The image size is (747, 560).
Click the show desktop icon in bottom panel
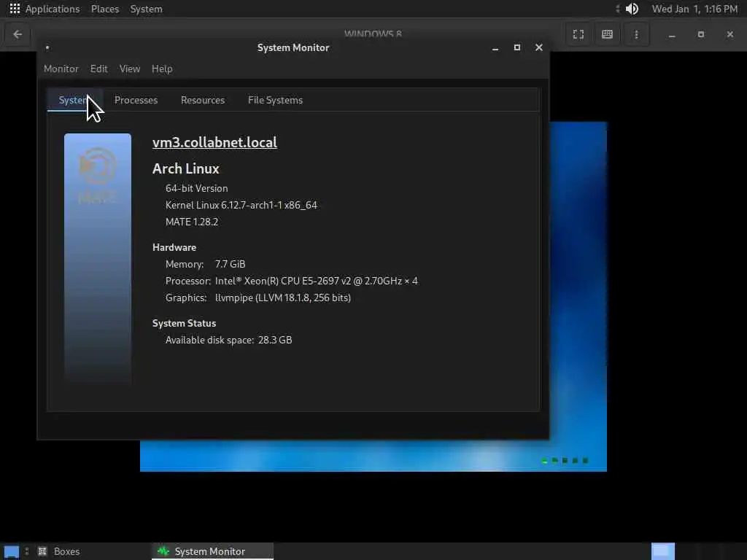(x=12, y=551)
